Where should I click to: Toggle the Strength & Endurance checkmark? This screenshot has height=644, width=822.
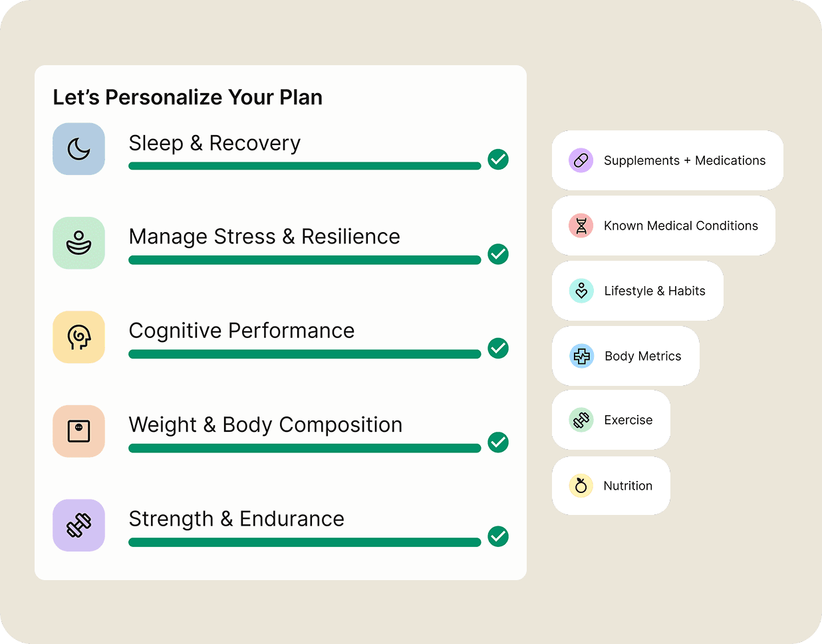tap(498, 536)
